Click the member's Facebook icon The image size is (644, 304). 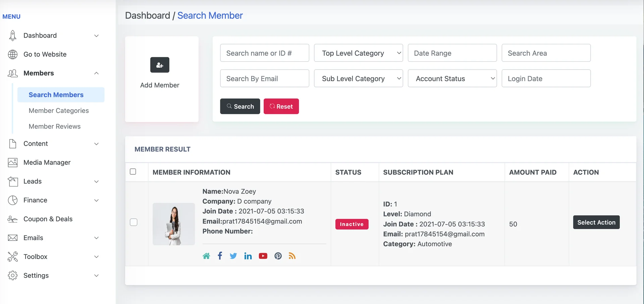pyautogui.click(x=220, y=256)
